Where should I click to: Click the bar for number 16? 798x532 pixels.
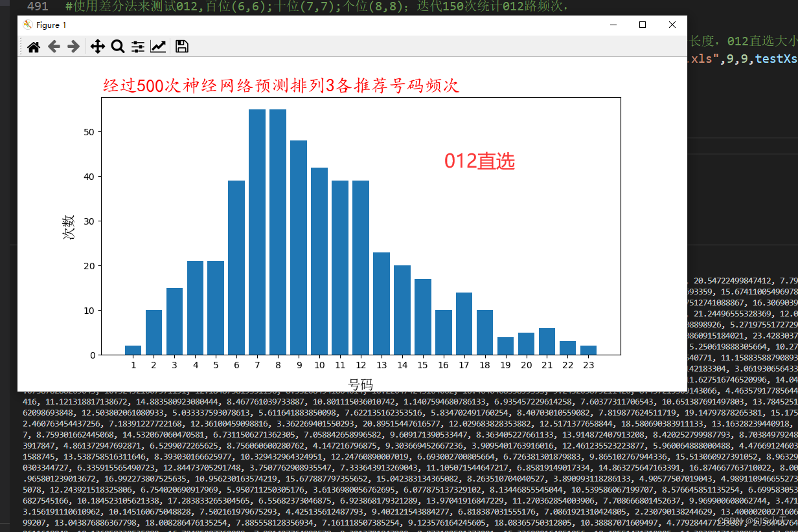pyautogui.click(x=444, y=333)
